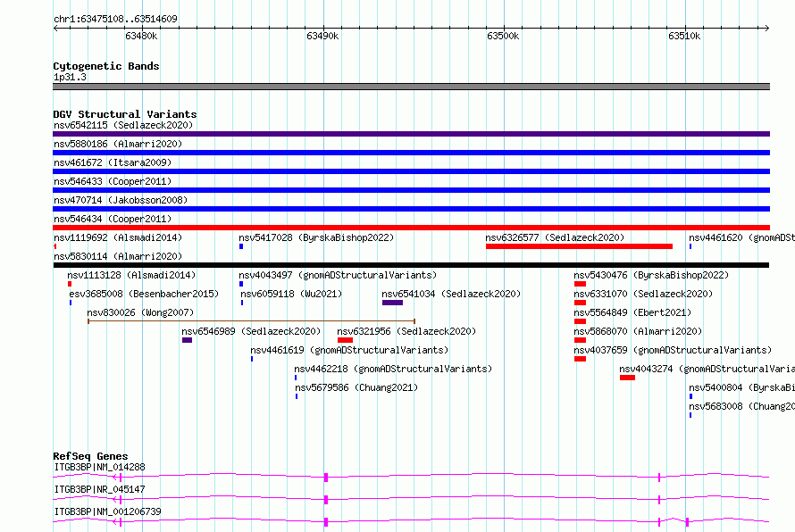
Task: Select the 1p31.3 band label
Action: 70,77
